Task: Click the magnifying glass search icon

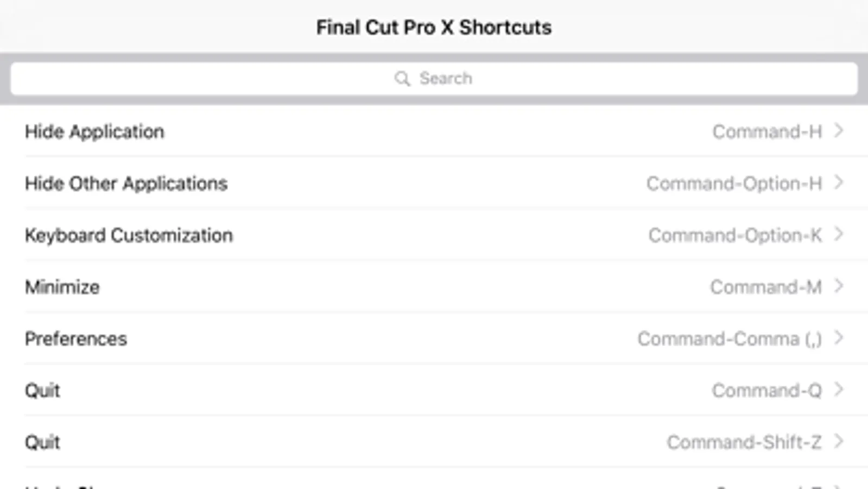Action: 402,79
